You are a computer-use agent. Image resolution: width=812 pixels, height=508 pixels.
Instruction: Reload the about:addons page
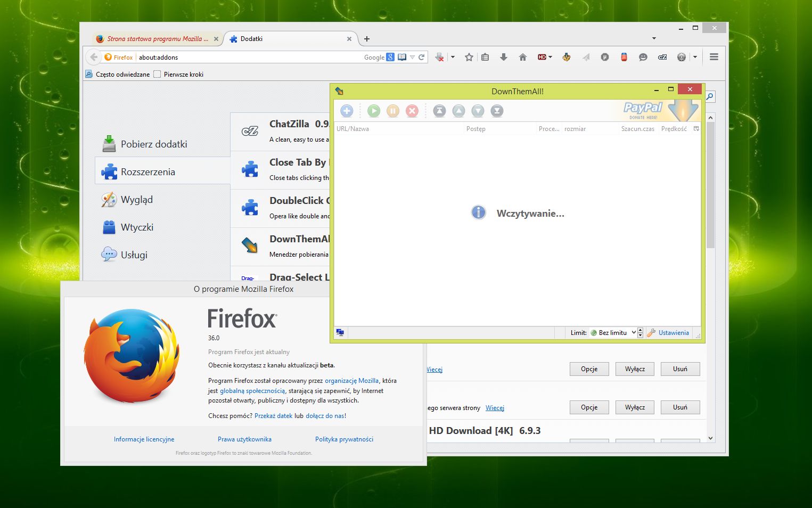click(422, 57)
